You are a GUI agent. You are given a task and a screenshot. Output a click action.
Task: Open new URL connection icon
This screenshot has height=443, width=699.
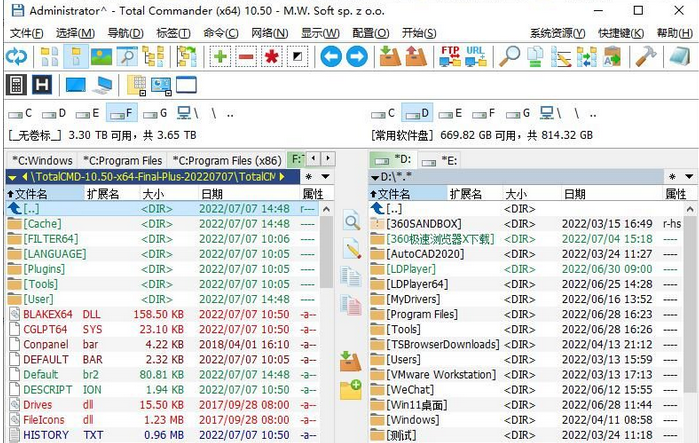point(476,57)
